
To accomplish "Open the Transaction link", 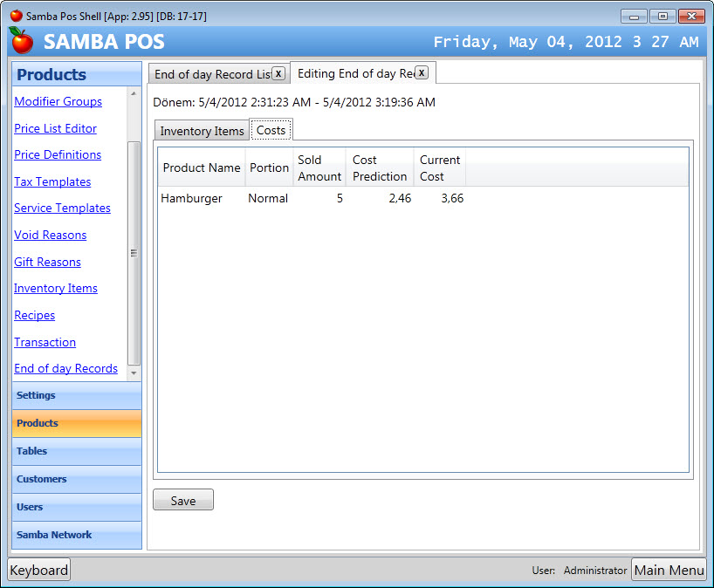I will point(45,342).
